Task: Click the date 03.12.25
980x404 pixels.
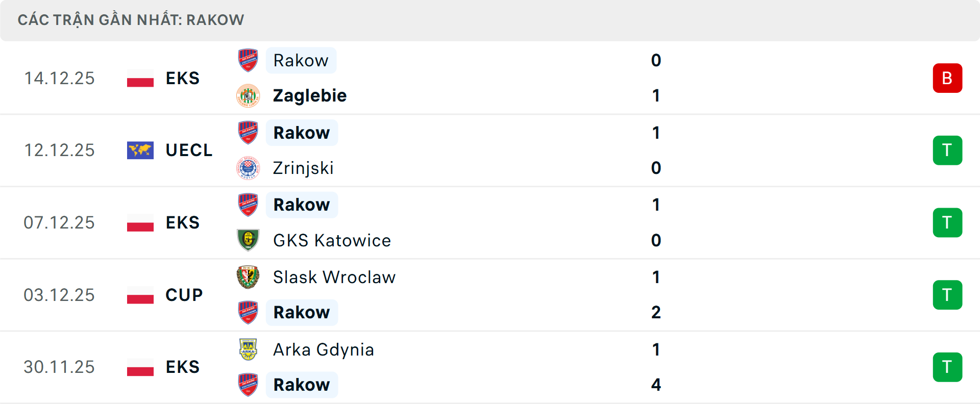Action: 60,295
